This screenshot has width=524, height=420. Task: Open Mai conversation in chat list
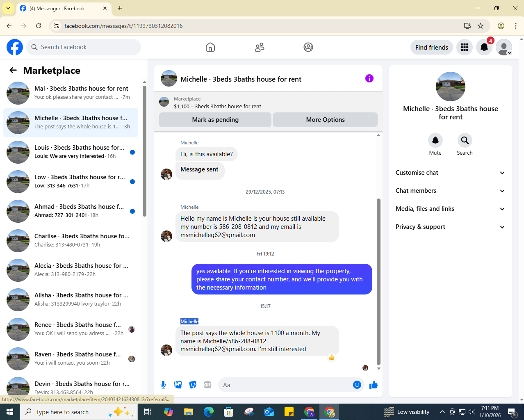click(71, 93)
